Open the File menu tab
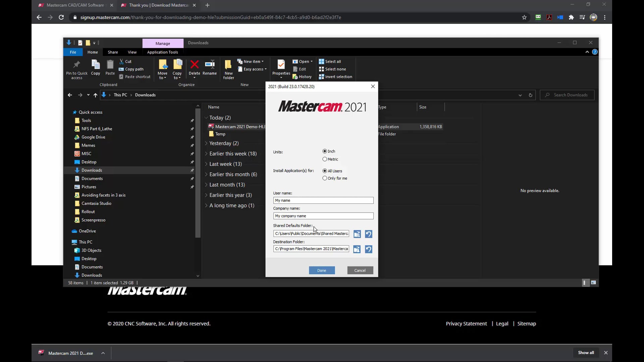 coord(73,52)
